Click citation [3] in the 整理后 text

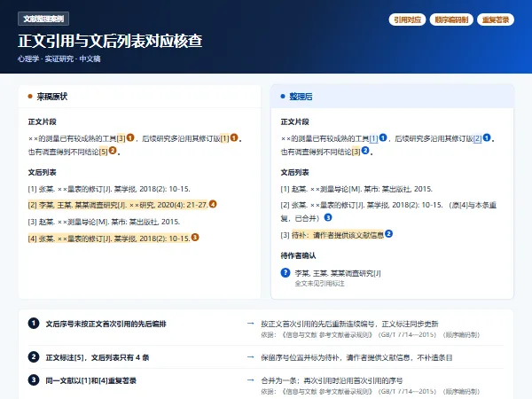click(356, 152)
